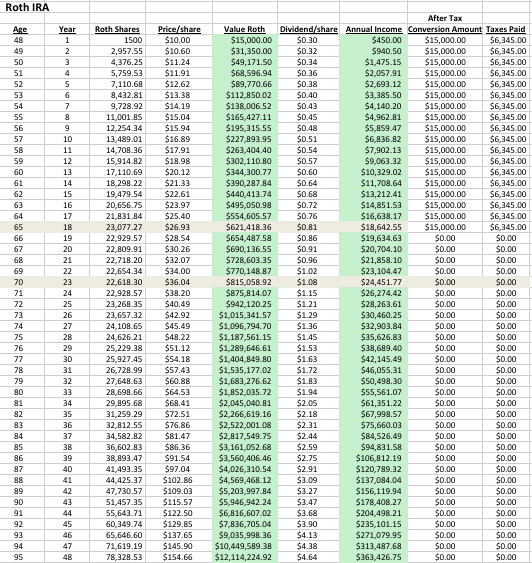Select the Taxes Paid header cell
The image size is (532, 563).
pyautogui.click(x=505, y=29)
